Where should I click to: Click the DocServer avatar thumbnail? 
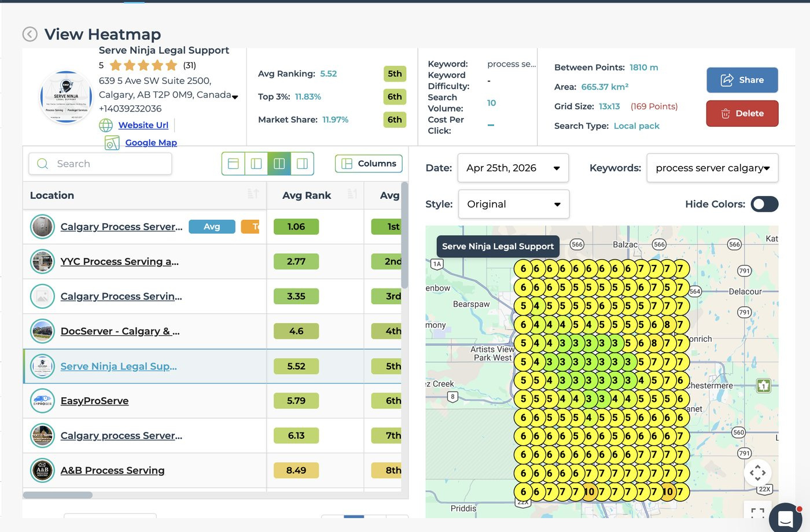[x=42, y=331]
